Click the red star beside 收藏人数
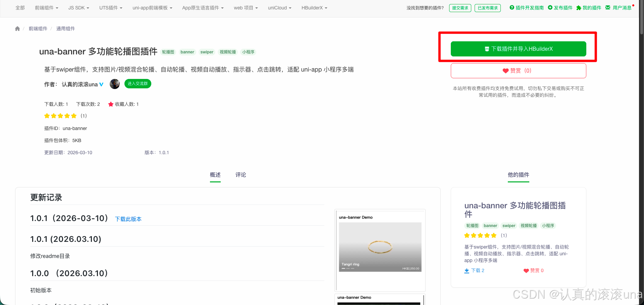This screenshot has height=305, width=644. (x=111, y=104)
